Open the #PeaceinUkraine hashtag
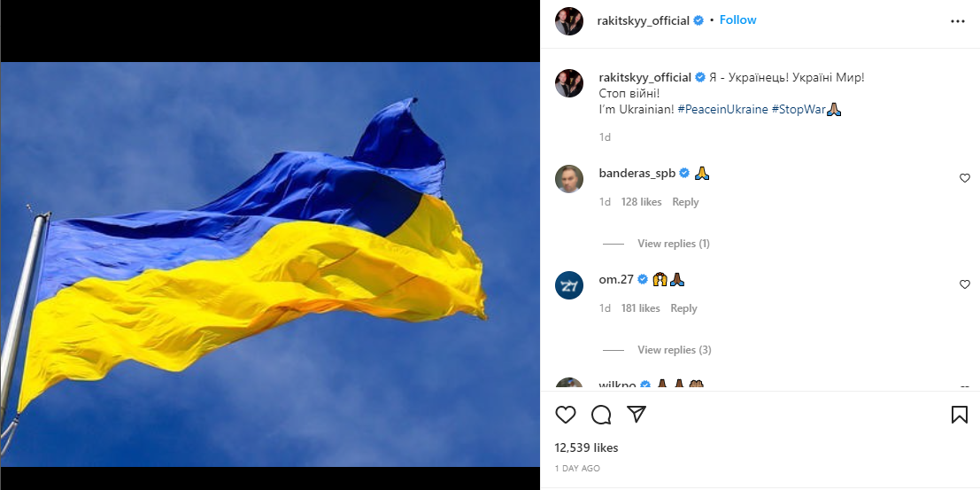The width and height of the screenshot is (980, 490). 722,110
